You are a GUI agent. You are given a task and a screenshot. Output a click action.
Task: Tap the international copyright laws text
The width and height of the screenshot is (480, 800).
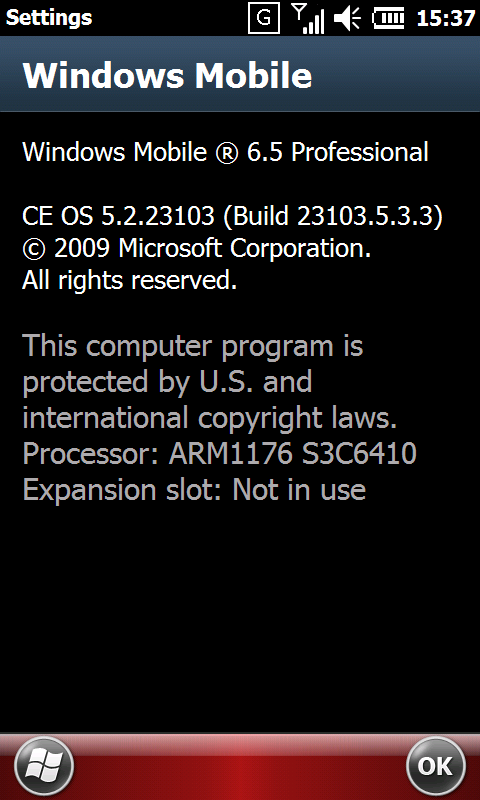tap(210, 418)
